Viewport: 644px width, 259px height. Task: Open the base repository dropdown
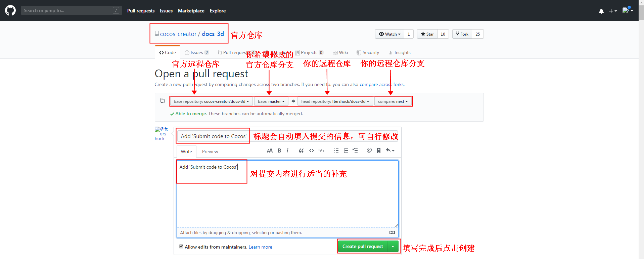tap(211, 101)
